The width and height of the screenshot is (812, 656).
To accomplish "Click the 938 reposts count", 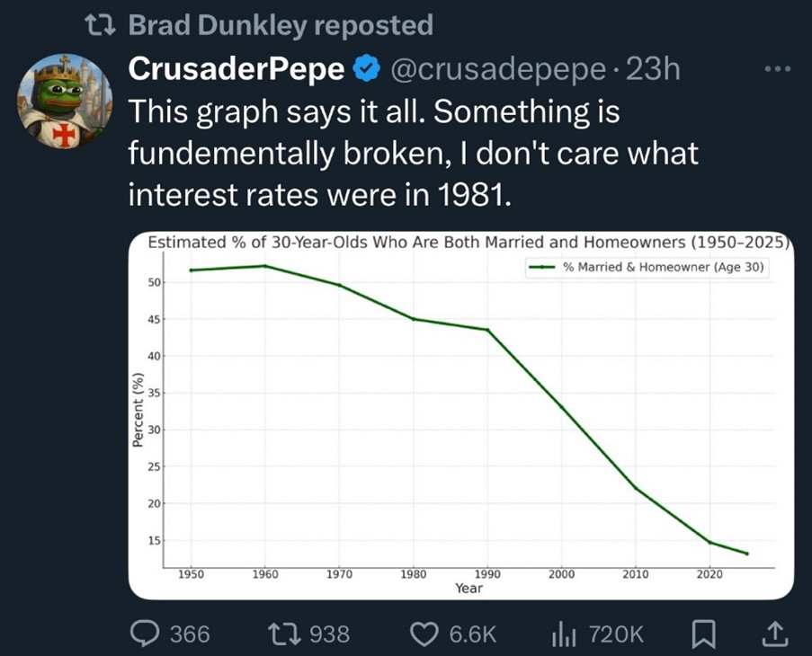I will [x=329, y=634].
